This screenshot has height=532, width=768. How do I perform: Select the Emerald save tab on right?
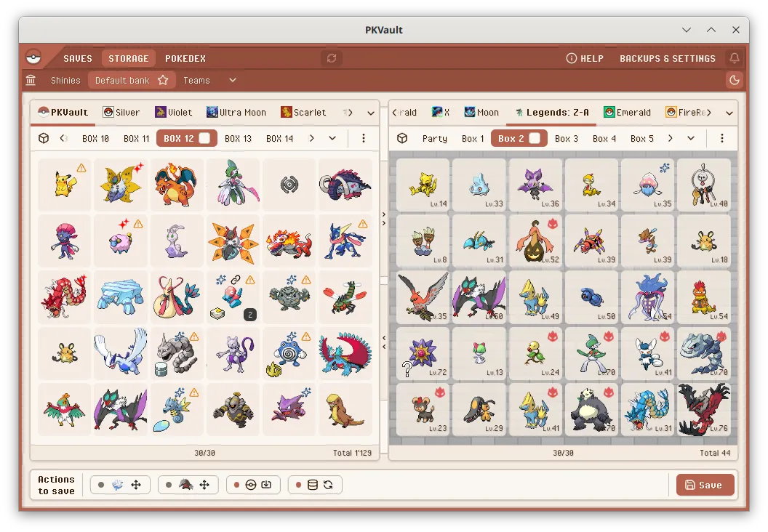click(628, 113)
